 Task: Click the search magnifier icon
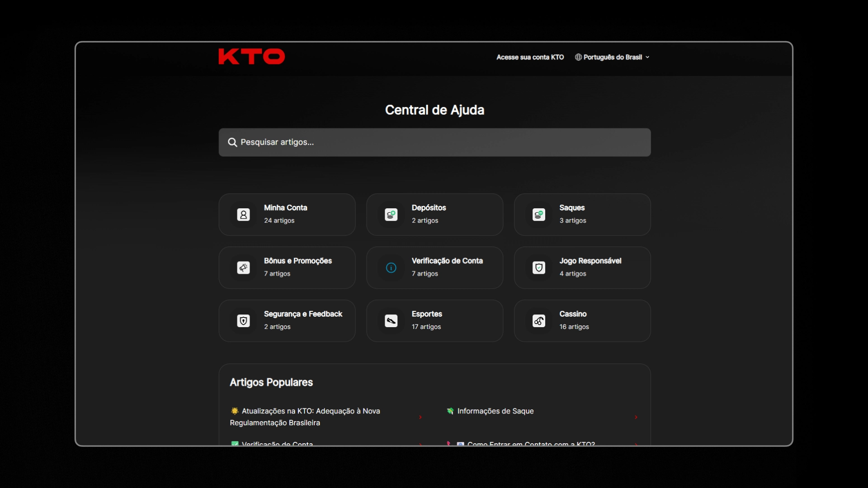pyautogui.click(x=232, y=142)
